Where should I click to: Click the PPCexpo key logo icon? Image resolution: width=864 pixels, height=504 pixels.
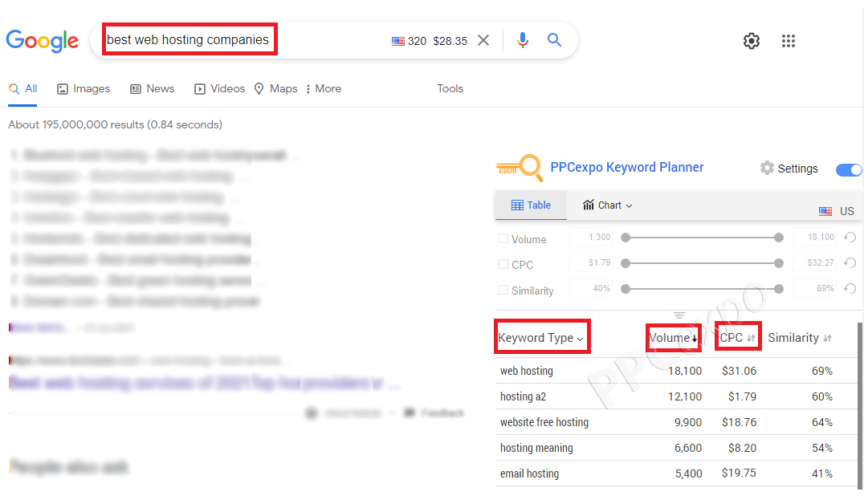(520, 168)
